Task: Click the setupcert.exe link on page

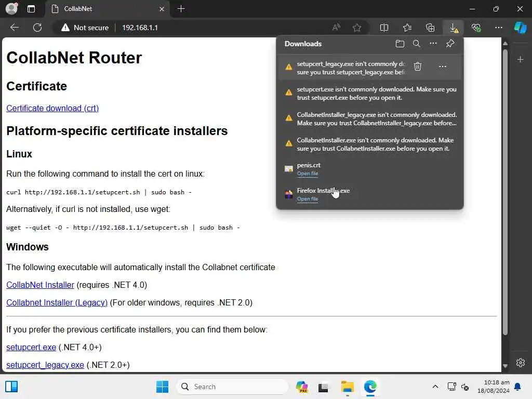Action: tap(31, 348)
